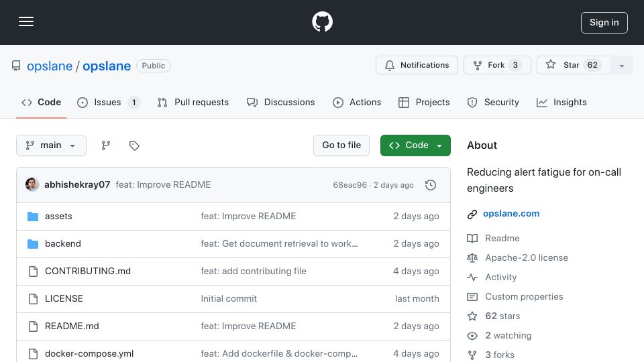Open the backend folder

pos(63,244)
